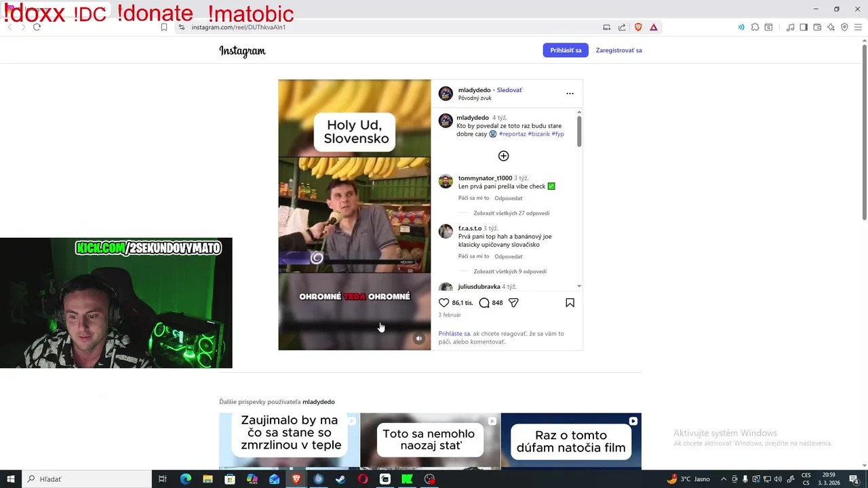The image size is (868, 488).
Task: Open the music note playlist icon
Action: [x=791, y=27]
